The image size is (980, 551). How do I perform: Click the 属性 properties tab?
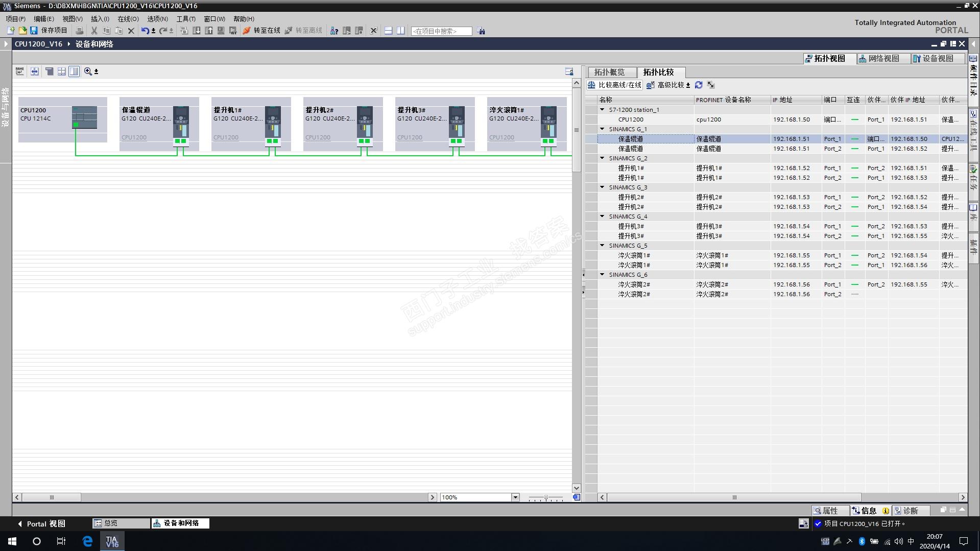[x=830, y=511]
